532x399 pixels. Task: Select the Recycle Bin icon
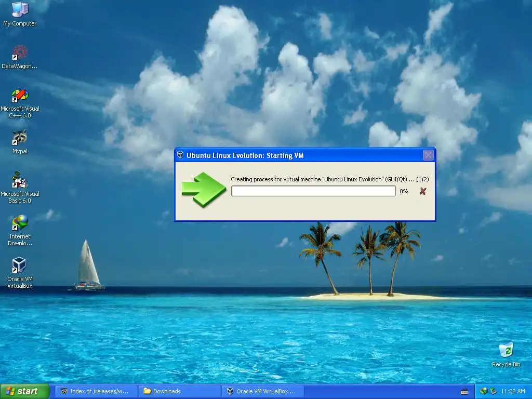pos(506,355)
